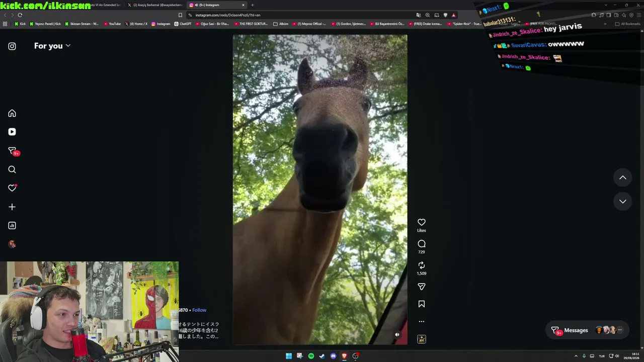Open the All Bookmarks folder

[628, 24]
